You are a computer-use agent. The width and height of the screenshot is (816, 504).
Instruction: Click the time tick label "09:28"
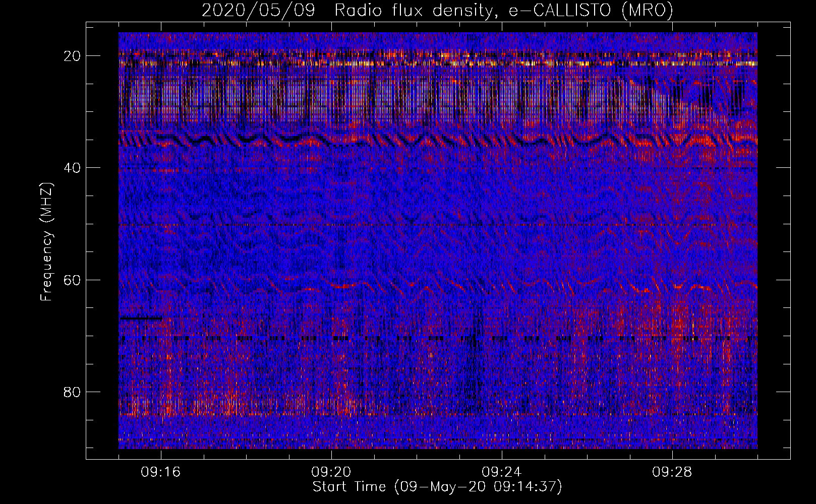pyautogui.click(x=672, y=472)
